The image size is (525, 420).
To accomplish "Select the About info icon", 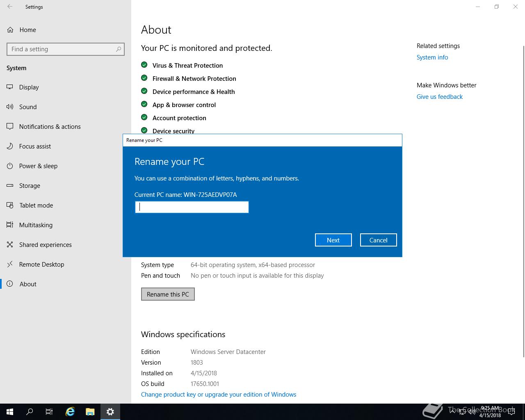I will 10,284.
